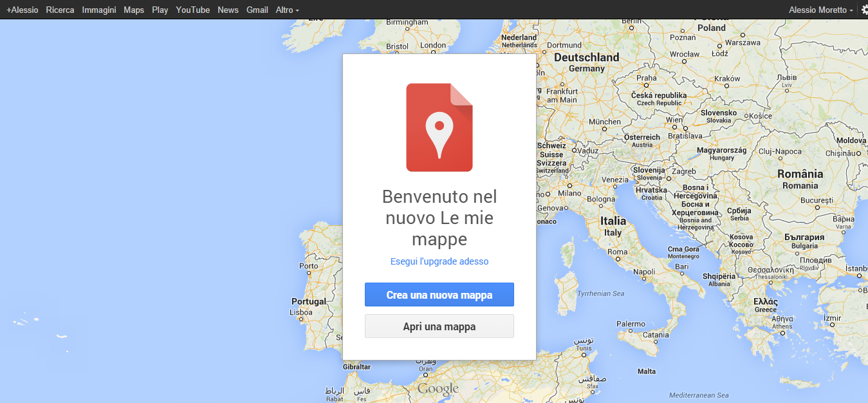Click the Poland country label
Screen dimensions: 868x403
tap(712, 28)
